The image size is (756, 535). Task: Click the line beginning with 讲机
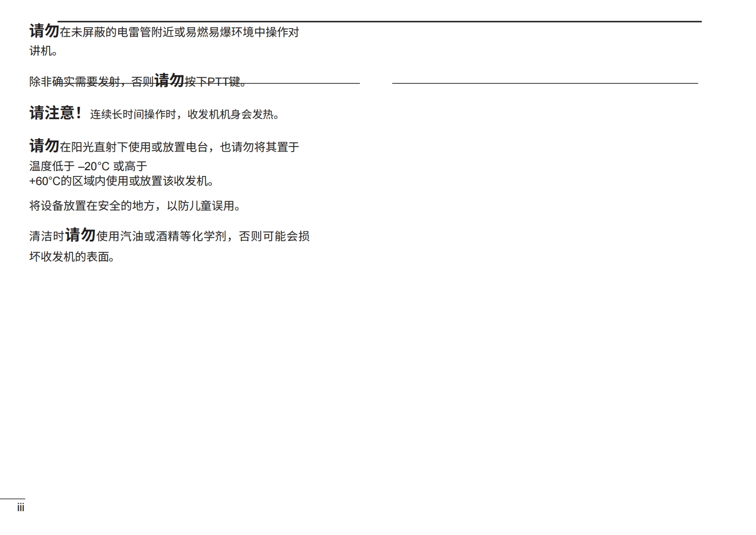[x=43, y=51]
